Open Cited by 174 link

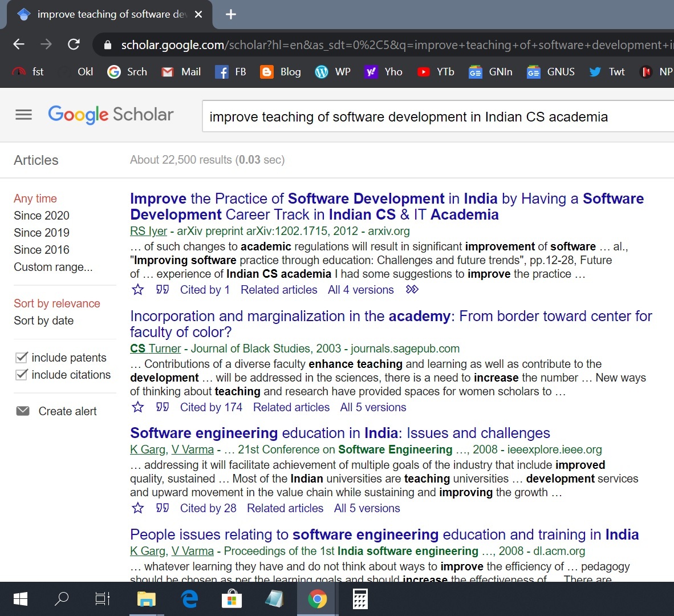click(x=211, y=407)
